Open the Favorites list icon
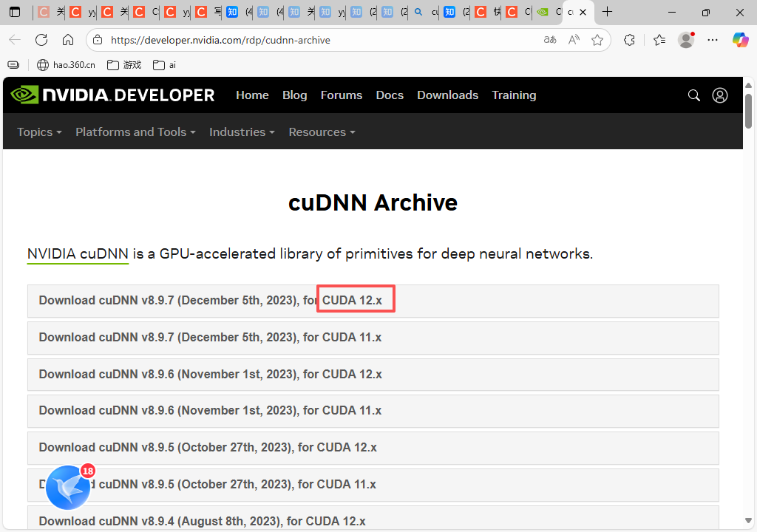This screenshot has width=757, height=532. point(659,40)
